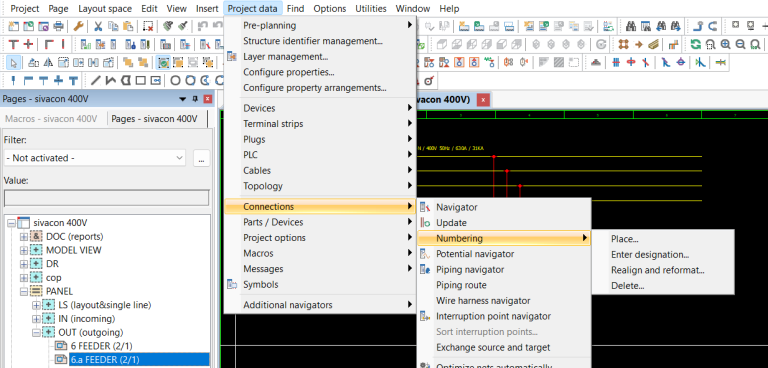The width and height of the screenshot is (768, 368).
Task: Click the red T-node connection icon
Action: click(x=14, y=45)
